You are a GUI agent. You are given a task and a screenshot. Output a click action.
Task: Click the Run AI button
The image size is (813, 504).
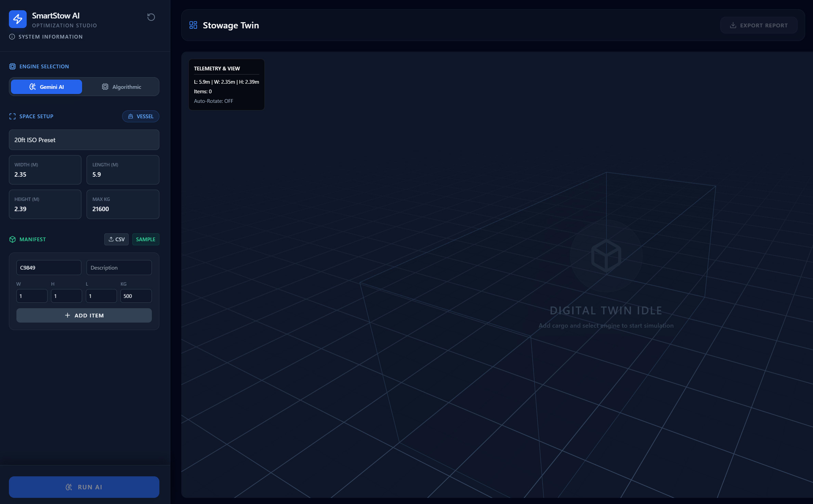84,487
